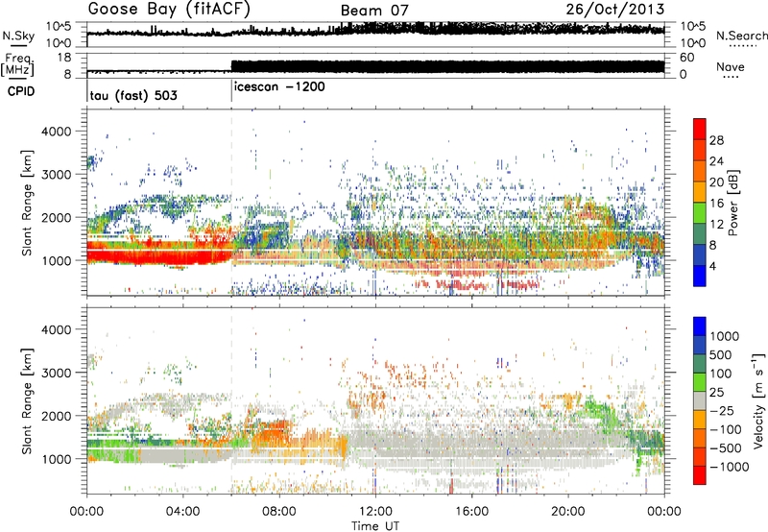Image resolution: width=768 pixels, height=532 pixels.
Task: Click the orange velocity patch near 08:00
Action: point(271,435)
